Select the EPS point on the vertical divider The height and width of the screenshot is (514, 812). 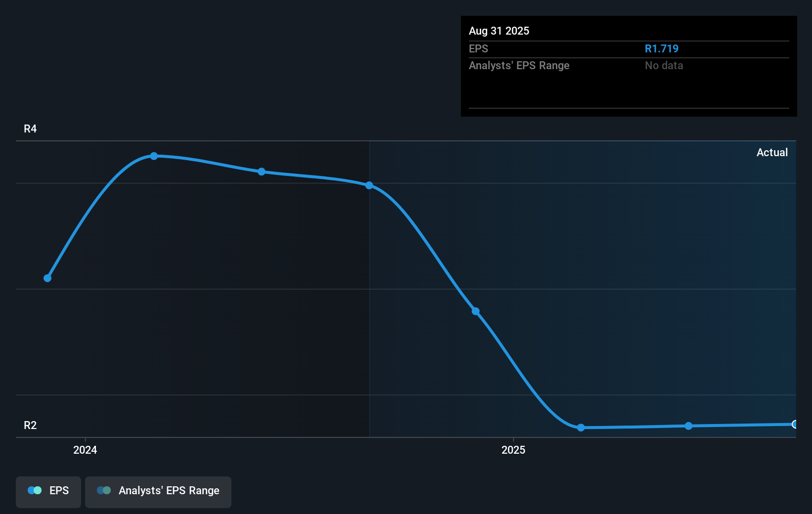[369, 185]
